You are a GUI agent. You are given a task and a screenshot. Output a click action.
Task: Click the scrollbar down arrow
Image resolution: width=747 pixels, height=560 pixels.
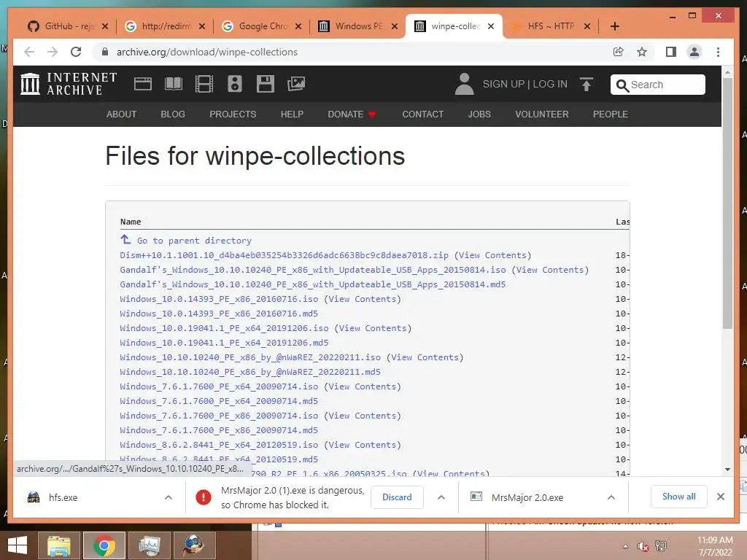727,470
